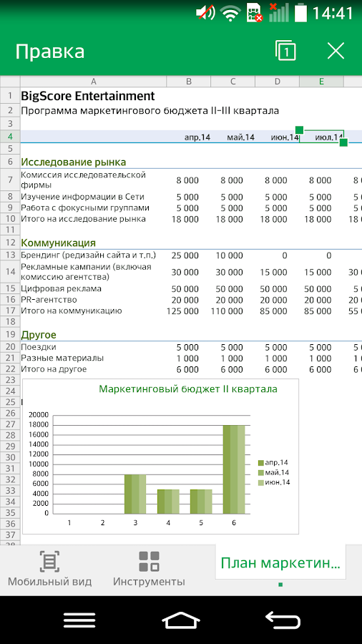Select 'Рекламные кампании' cell
This screenshot has width=362, height=644.
(x=86, y=271)
